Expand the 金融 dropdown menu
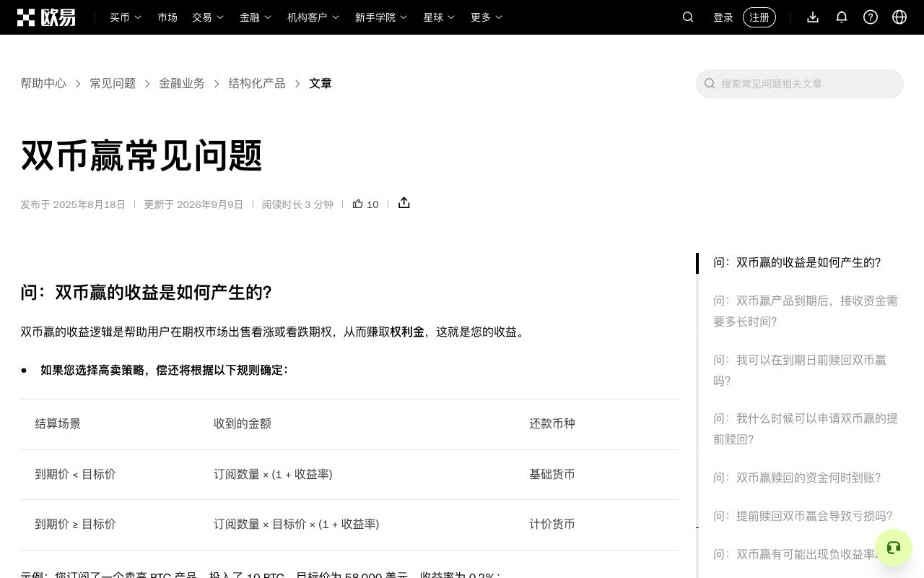 coord(256,17)
